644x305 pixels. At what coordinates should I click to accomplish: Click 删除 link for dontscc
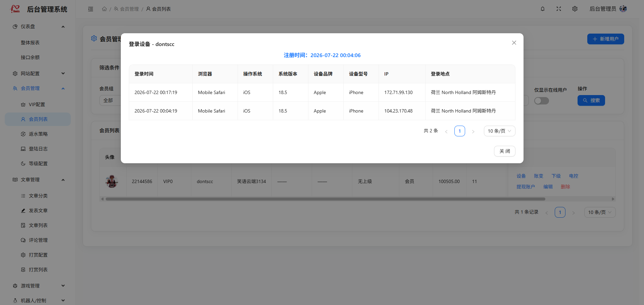pos(565,187)
